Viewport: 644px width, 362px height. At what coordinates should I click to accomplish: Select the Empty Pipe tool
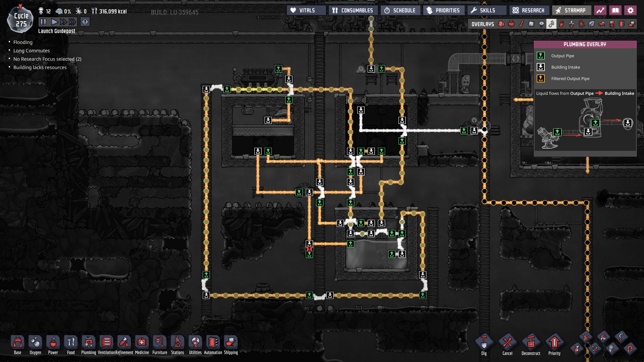point(630,349)
